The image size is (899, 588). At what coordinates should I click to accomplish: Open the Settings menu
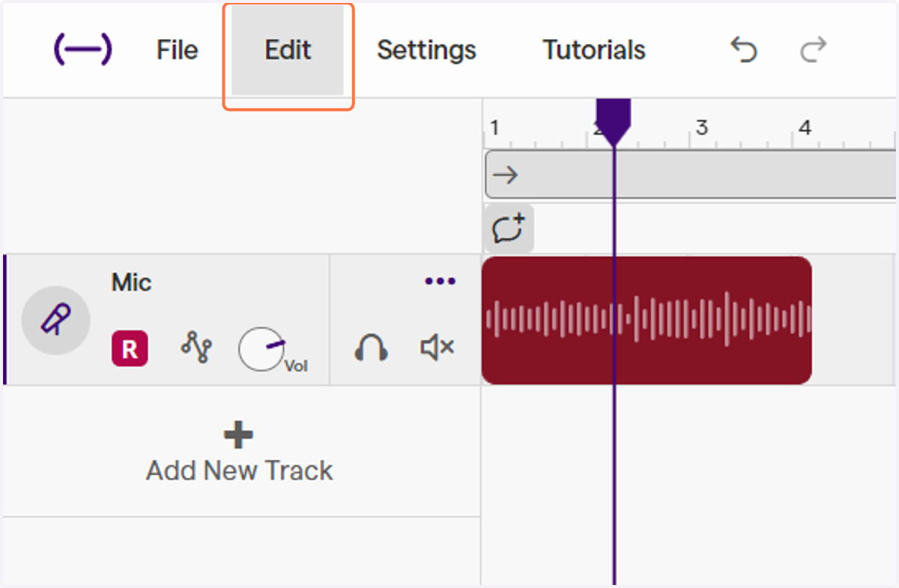coord(426,49)
